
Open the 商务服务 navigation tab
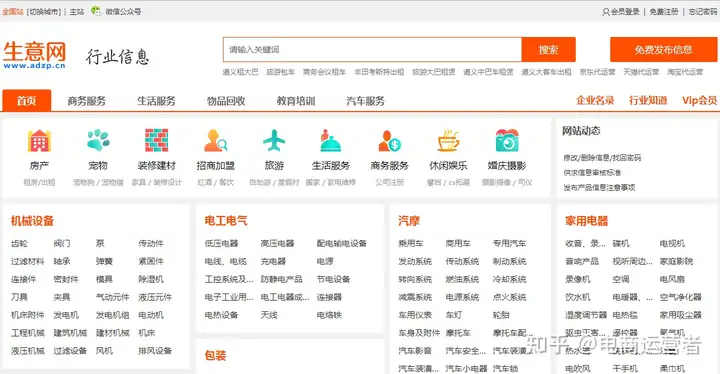pyautogui.click(x=86, y=101)
